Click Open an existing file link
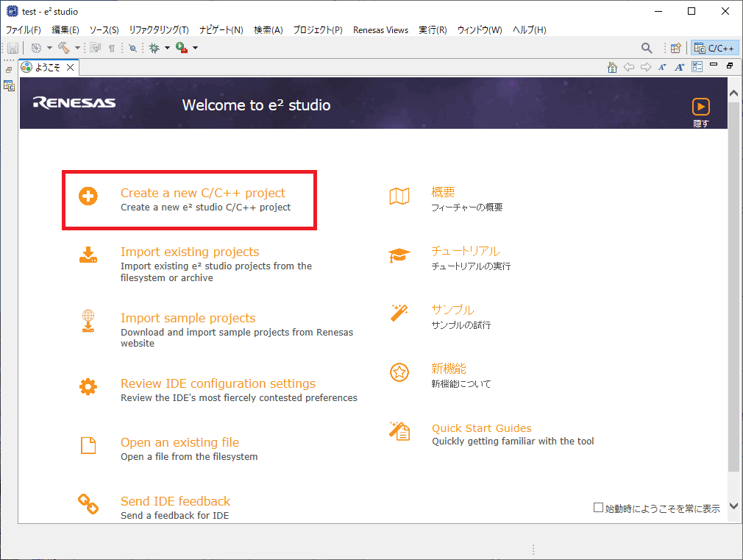The image size is (743, 560). (179, 442)
